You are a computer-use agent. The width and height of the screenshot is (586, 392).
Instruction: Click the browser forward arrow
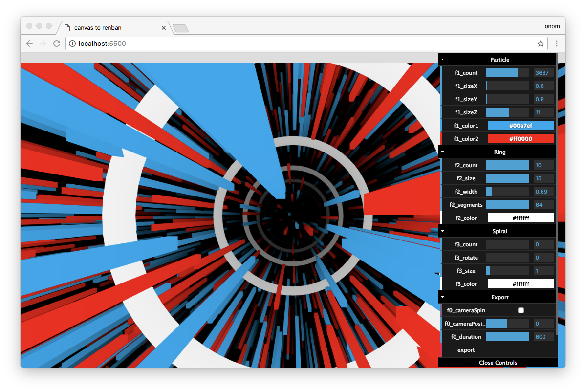43,44
